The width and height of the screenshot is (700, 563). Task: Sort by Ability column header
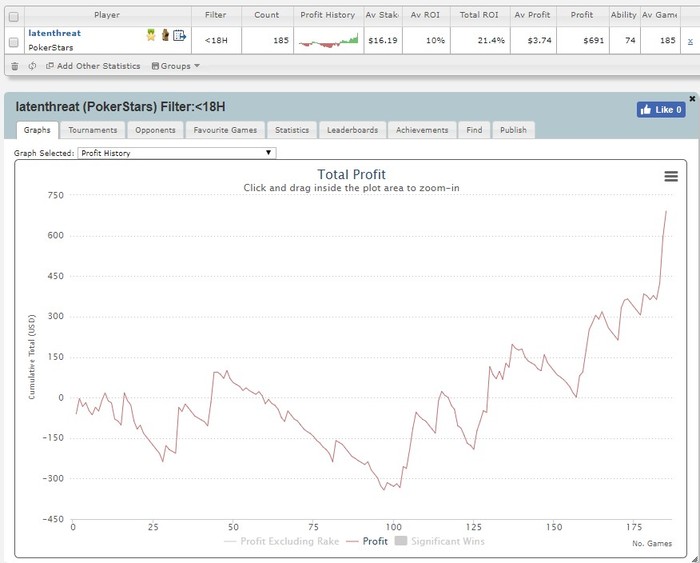[x=624, y=15]
